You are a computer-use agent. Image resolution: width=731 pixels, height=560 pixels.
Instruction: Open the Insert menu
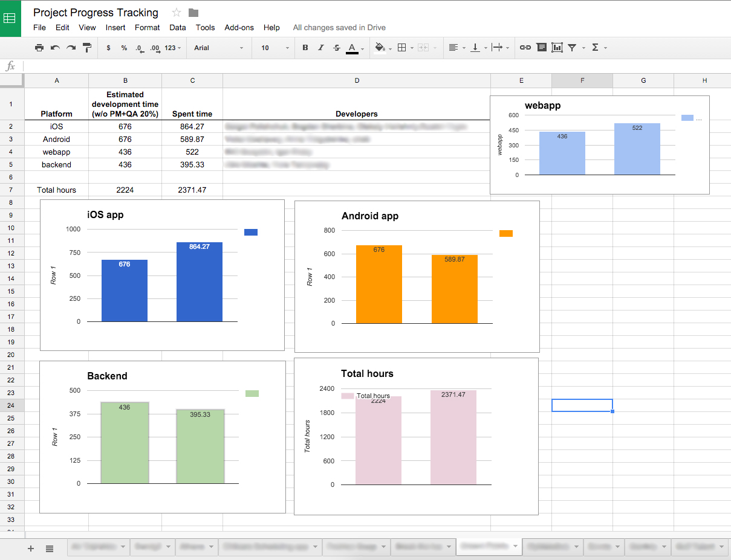115,27
